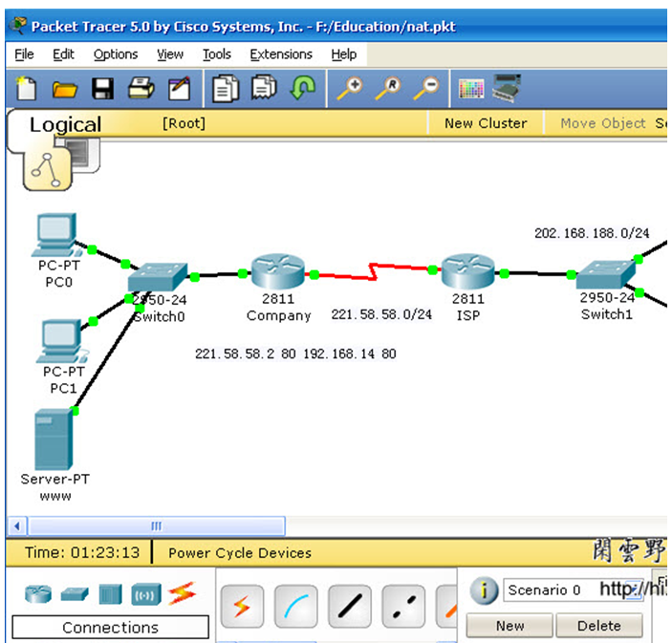Open the File menu
This screenshot has height=643, width=672.
24,54
